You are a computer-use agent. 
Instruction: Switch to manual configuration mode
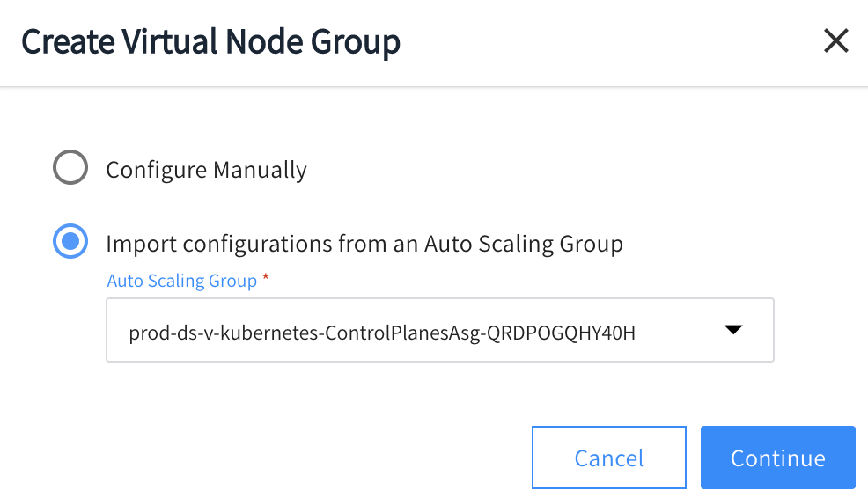point(70,168)
